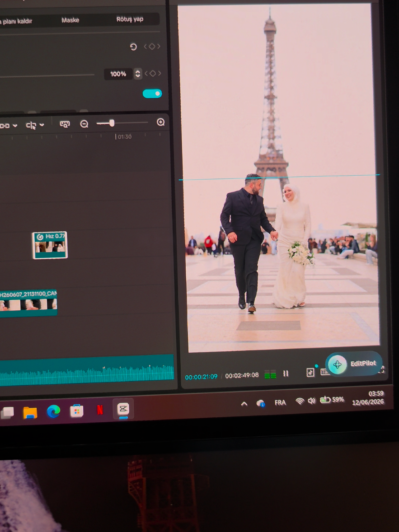
Task: Expand the link-clips dropdown arrow
Action: [15, 126]
